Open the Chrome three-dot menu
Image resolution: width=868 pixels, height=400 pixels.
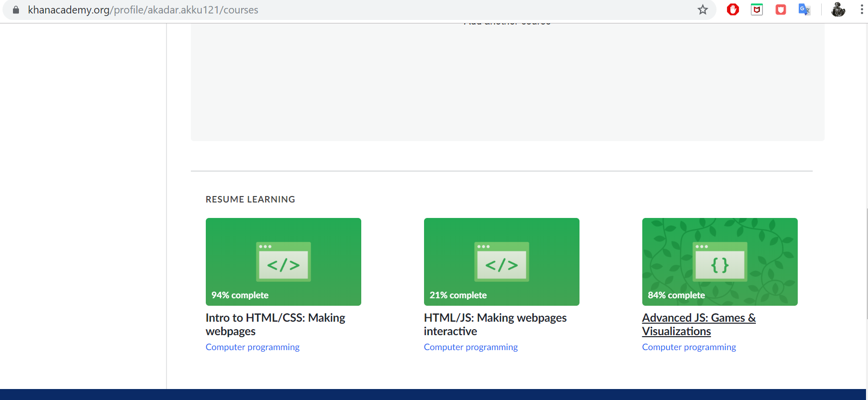[862, 9]
